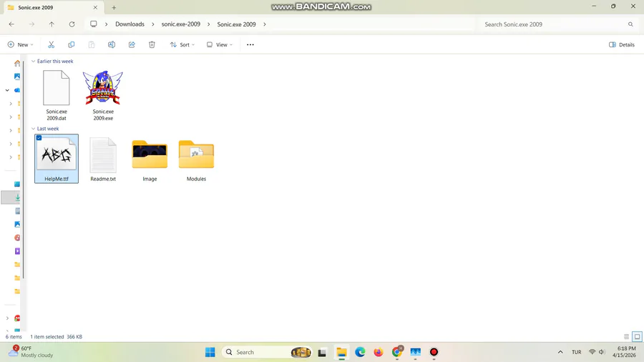The image size is (644, 362).
Task: Open network Wi-Fi tray icon
Action: 592,352
